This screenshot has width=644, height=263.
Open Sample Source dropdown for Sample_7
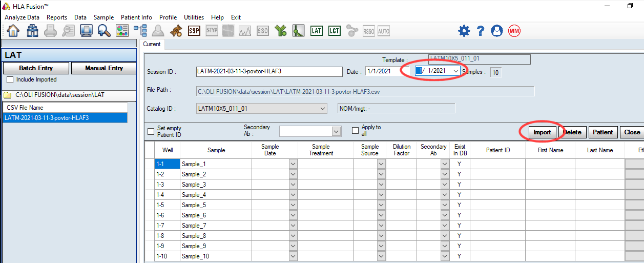coord(382,226)
